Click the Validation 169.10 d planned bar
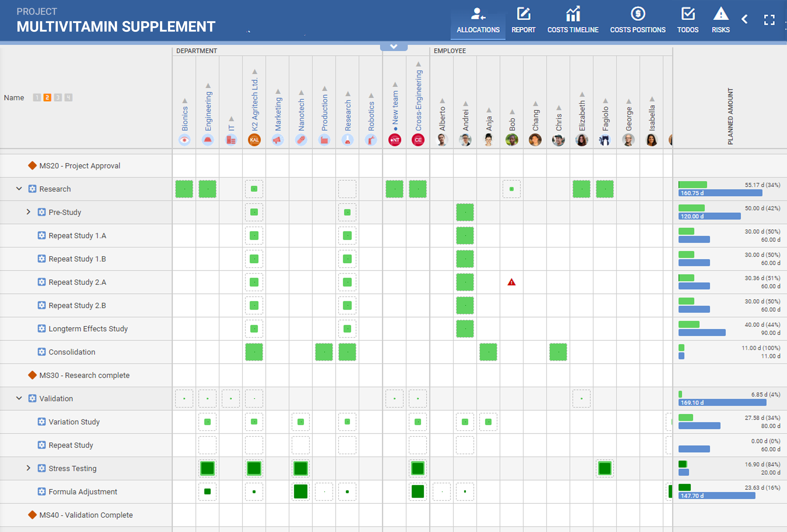Screen dimensions: 787x532 [x=722, y=402]
